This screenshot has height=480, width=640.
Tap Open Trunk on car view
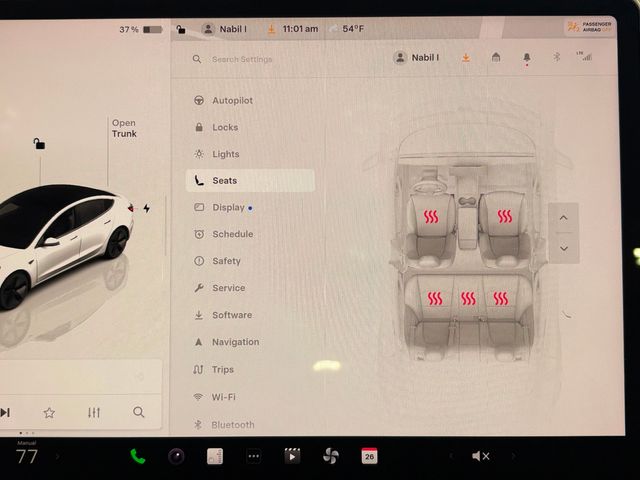tap(124, 128)
